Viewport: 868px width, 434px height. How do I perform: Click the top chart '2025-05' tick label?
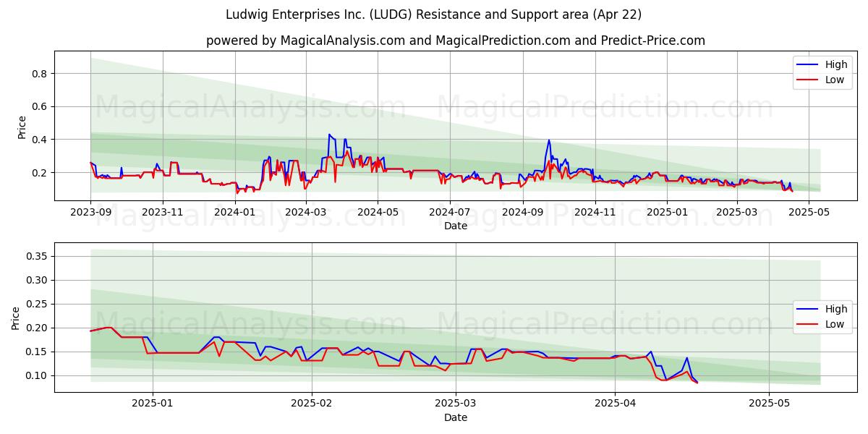pyautogui.click(x=809, y=212)
